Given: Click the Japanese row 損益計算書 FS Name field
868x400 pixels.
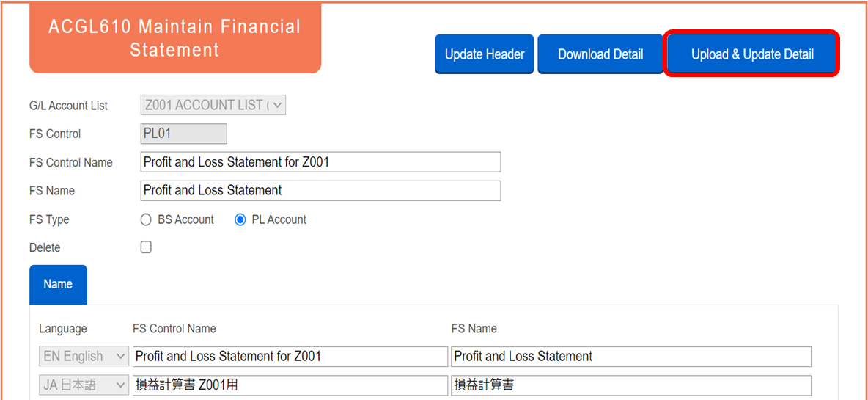Looking at the screenshot, I should click(x=631, y=385).
